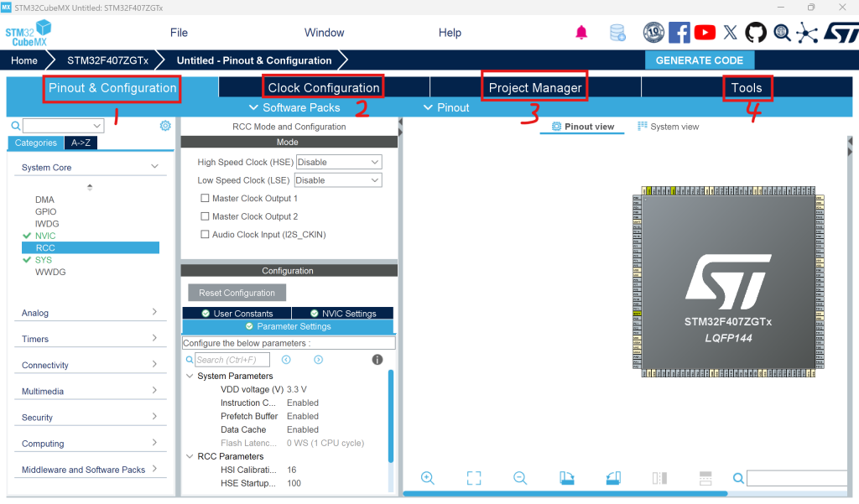Screen dimensions: 859x504
Task: Select the System view tab
Action: 669,127
